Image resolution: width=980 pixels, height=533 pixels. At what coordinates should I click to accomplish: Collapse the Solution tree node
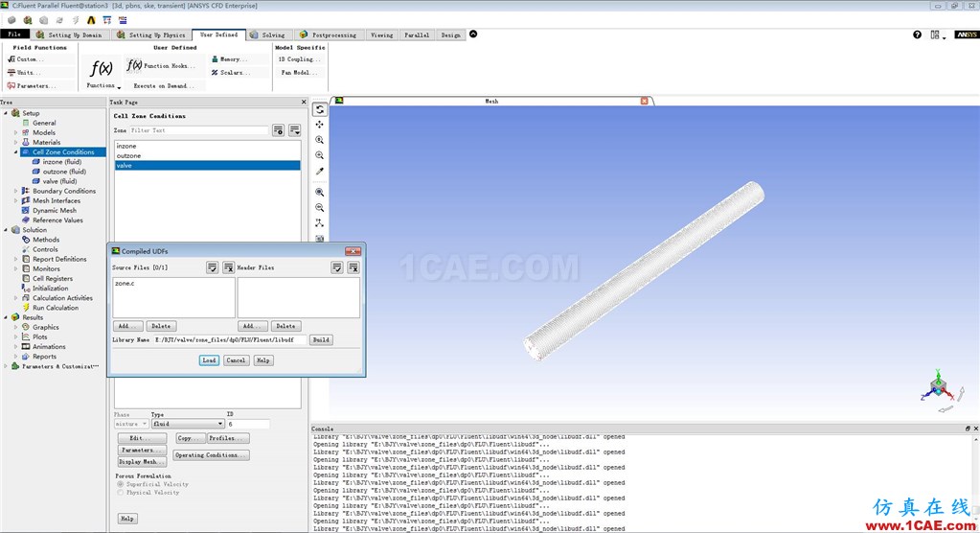tap(6, 229)
